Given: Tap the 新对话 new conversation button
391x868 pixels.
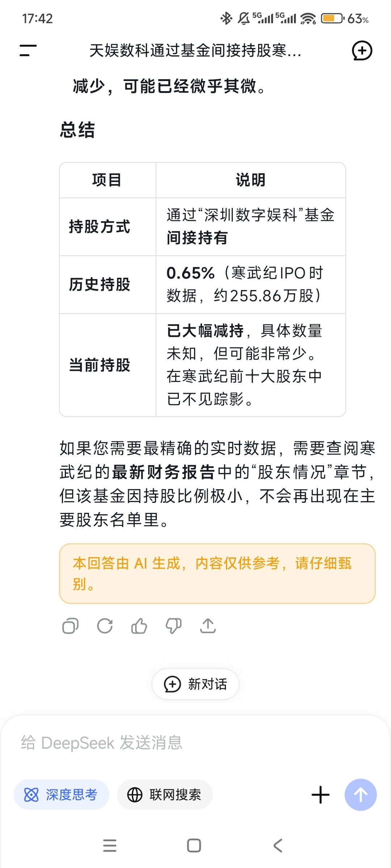Looking at the screenshot, I should pos(195,684).
